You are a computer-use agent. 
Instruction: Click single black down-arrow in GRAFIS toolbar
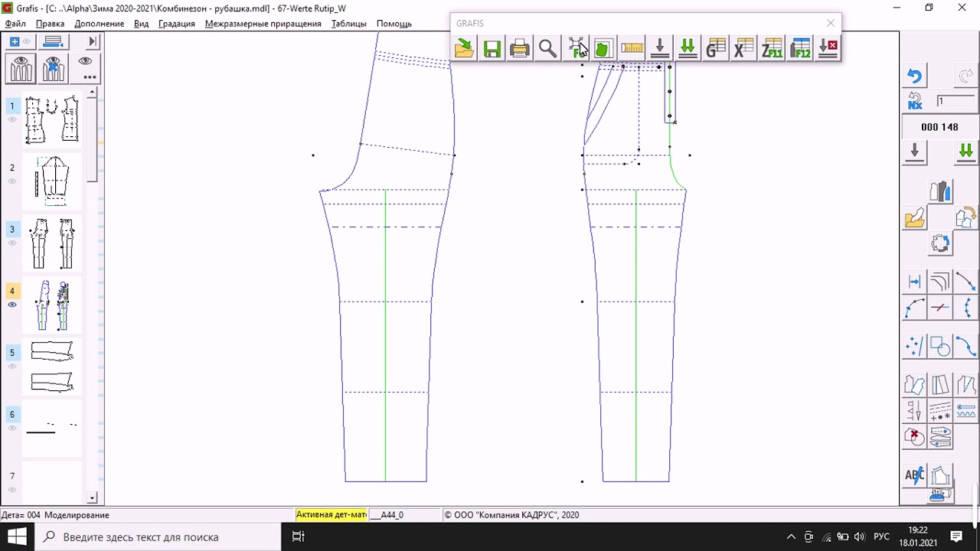pos(660,49)
